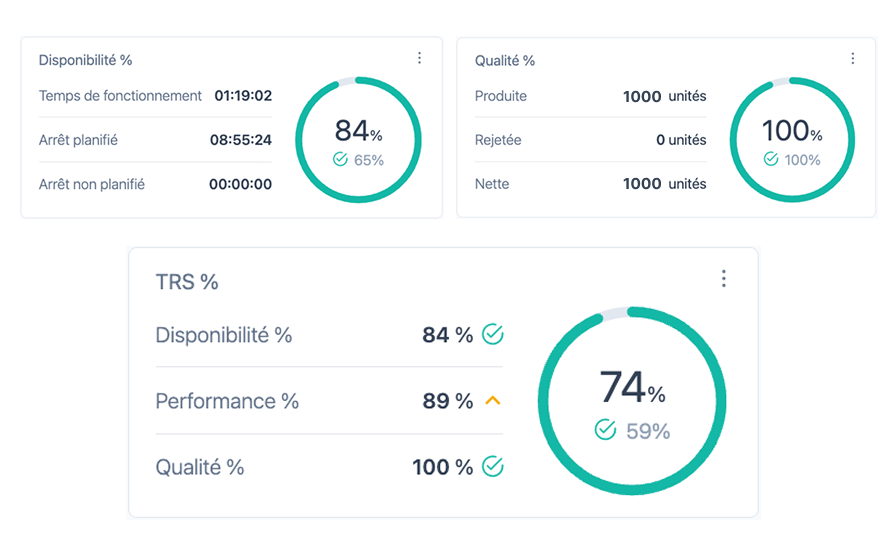
Task: Click the 65% target text in availability gauge
Action: tap(369, 160)
